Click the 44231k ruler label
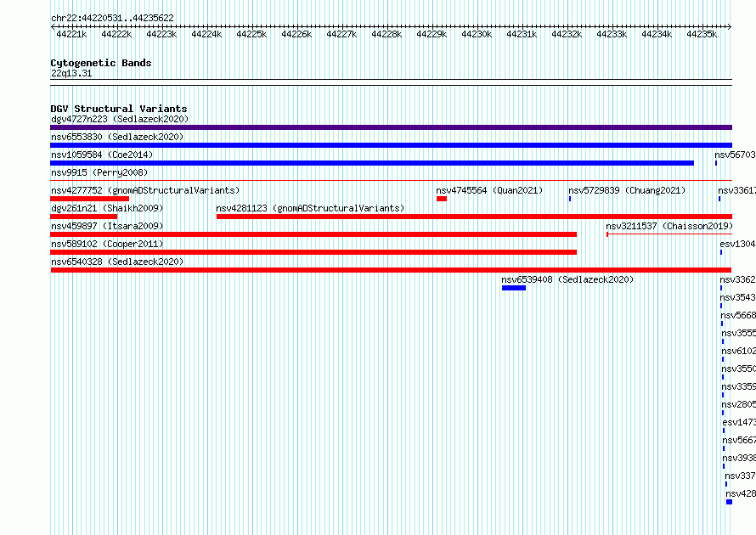 (x=522, y=34)
